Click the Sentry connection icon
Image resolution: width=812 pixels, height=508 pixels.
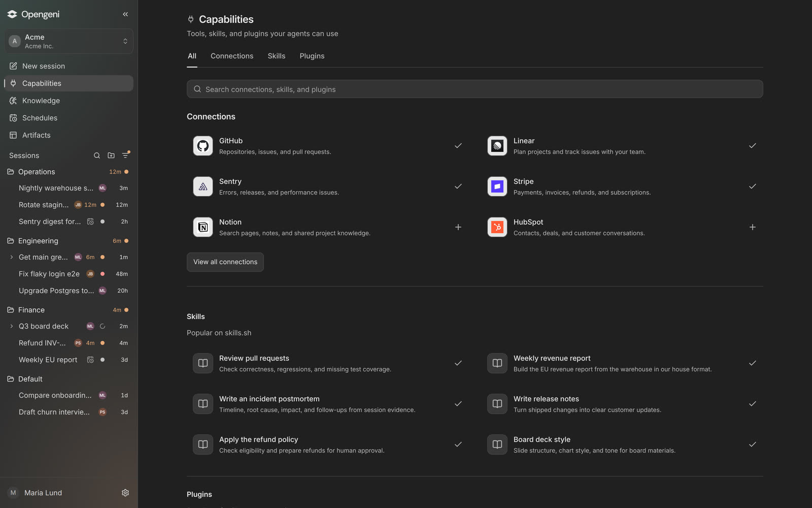point(203,186)
